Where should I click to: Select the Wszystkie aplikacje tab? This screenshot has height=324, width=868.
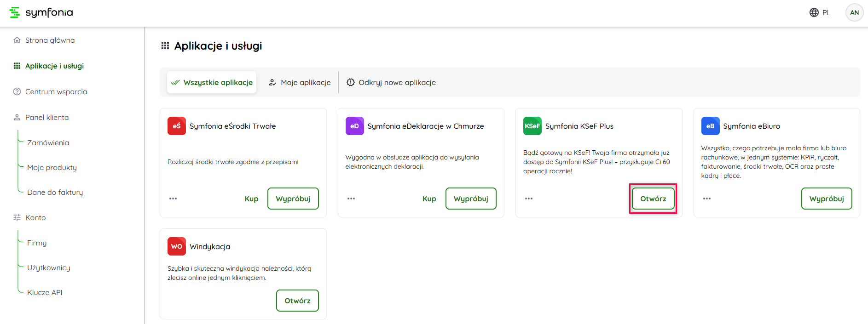click(x=212, y=83)
